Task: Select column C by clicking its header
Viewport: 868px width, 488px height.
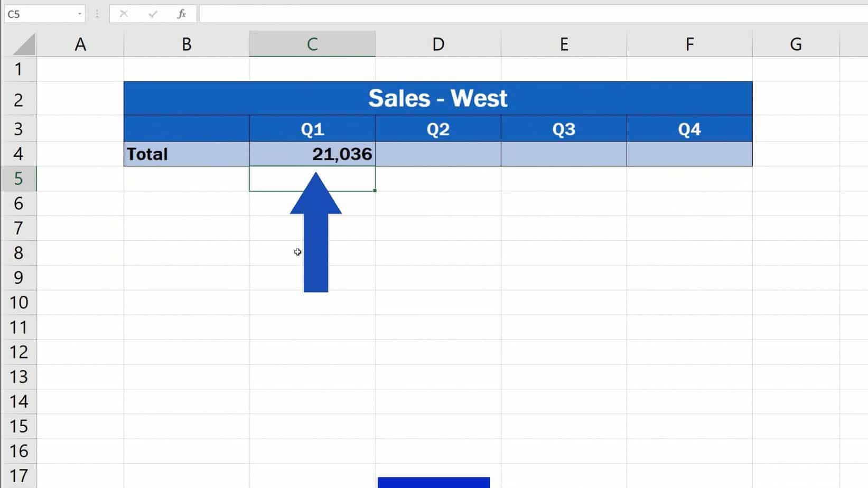Action: pos(312,43)
